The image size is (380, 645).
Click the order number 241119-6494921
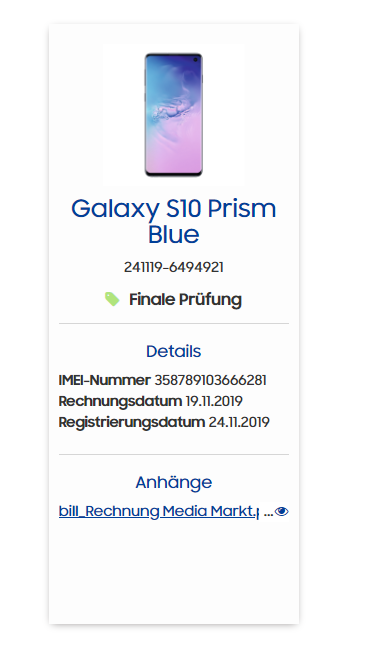(x=174, y=267)
